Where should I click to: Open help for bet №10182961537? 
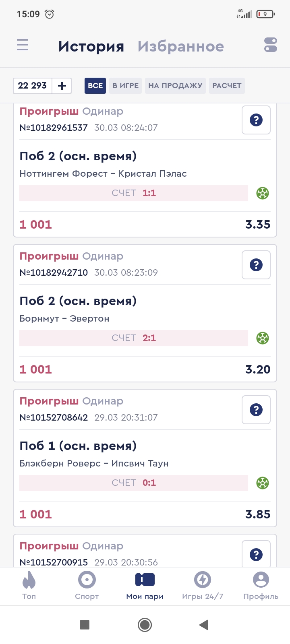click(x=256, y=120)
